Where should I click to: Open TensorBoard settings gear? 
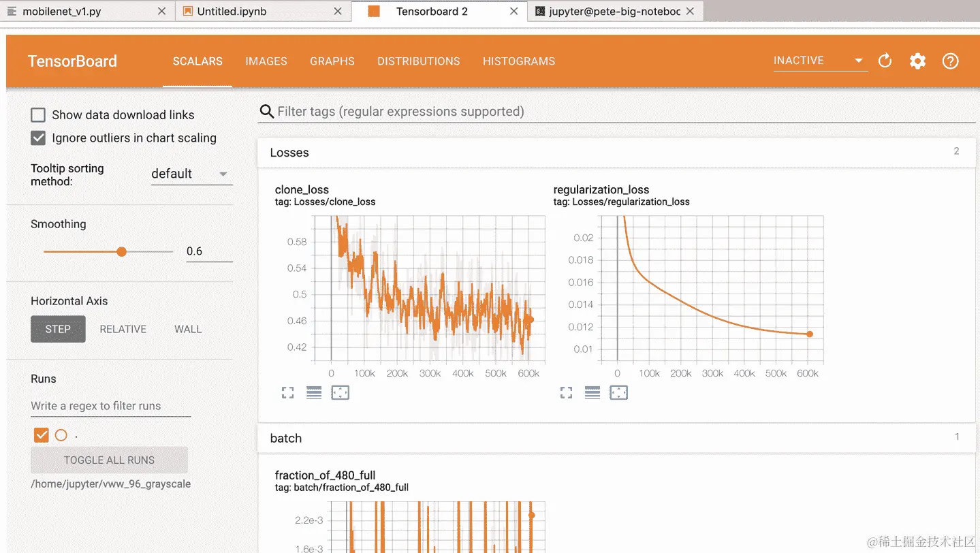point(917,61)
